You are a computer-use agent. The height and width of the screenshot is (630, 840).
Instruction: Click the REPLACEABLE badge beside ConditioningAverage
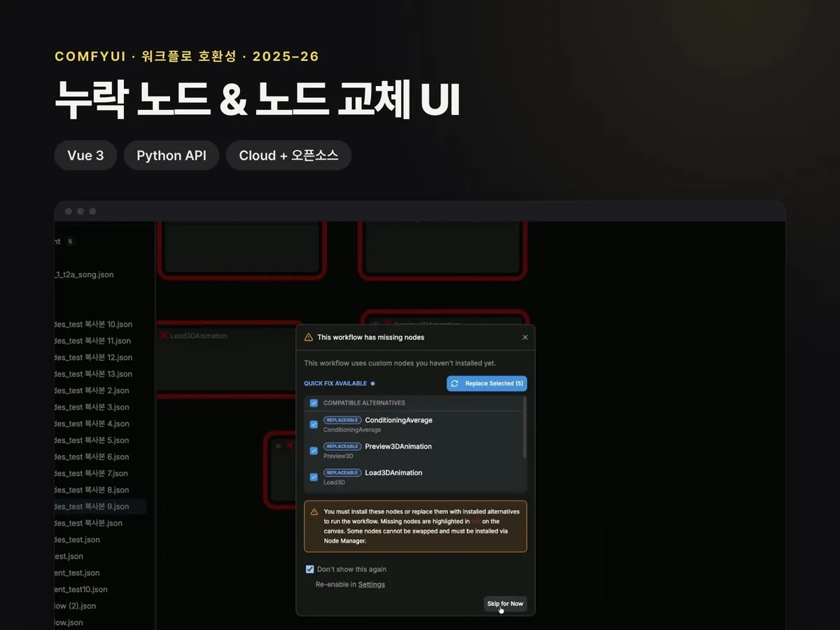342,420
